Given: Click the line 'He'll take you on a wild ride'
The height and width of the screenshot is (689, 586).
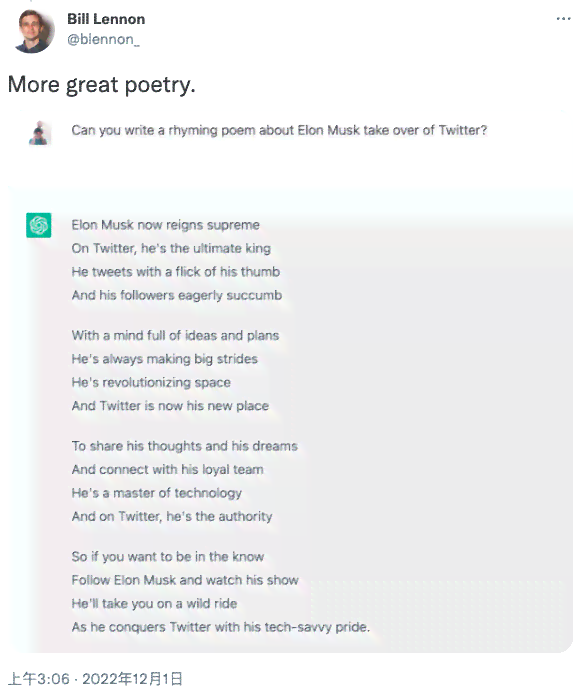Looking at the screenshot, I should (x=154, y=603).
